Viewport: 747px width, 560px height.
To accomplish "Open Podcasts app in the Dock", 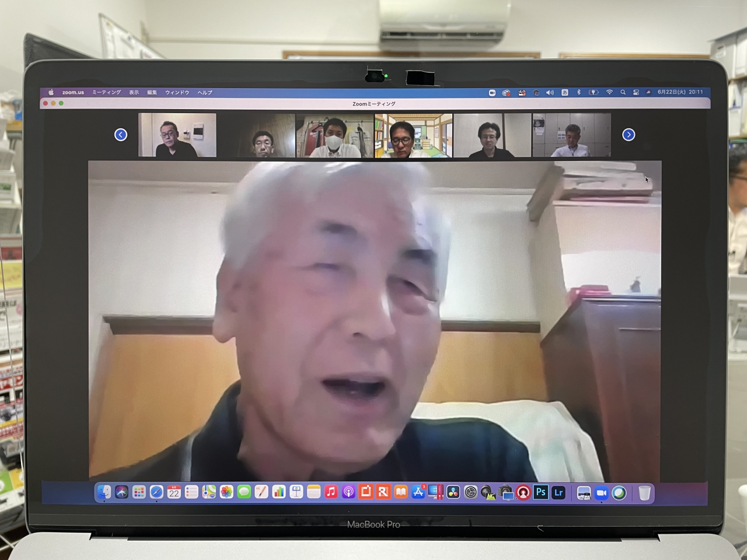I will pyautogui.click(x=348, y=492).
